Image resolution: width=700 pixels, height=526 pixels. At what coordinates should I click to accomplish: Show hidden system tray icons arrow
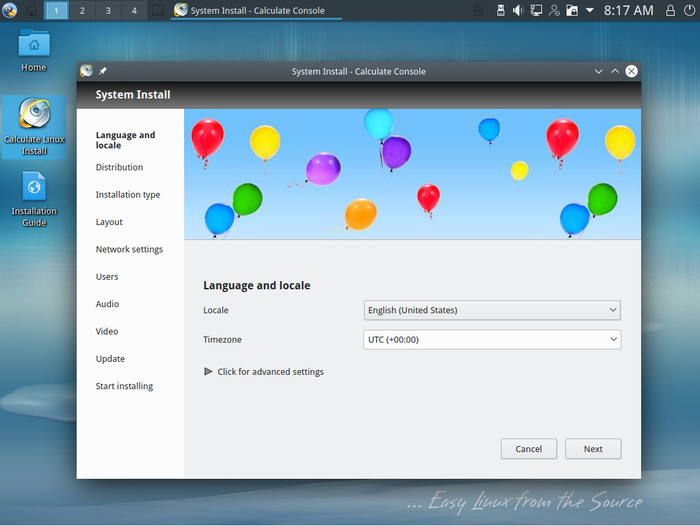590,11
